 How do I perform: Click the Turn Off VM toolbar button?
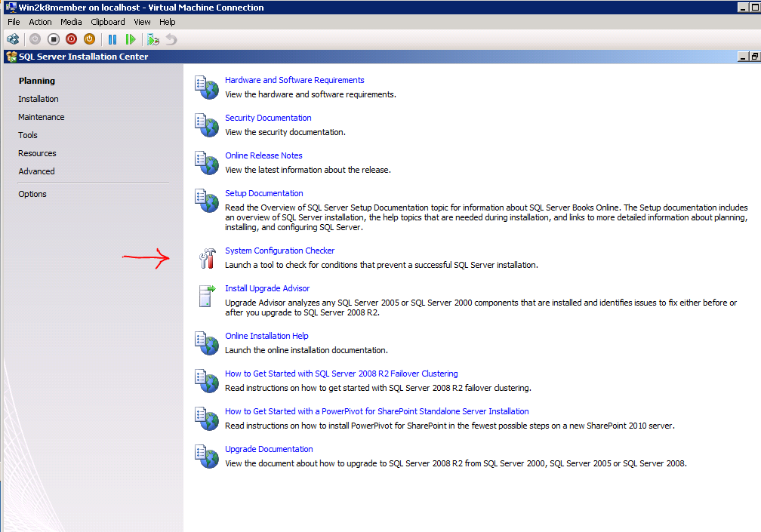54,39
